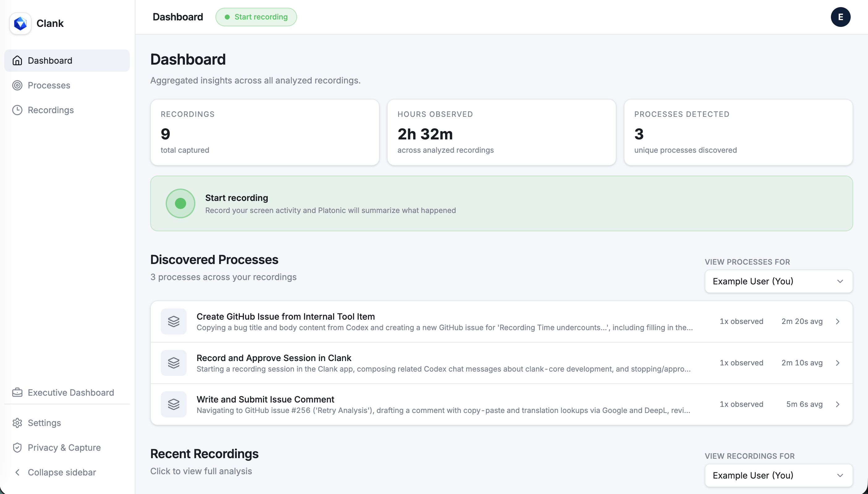Viewport: 868px width, 494px height.
Task: Click the '5m 6s avg' value
Action: [804, 404]
